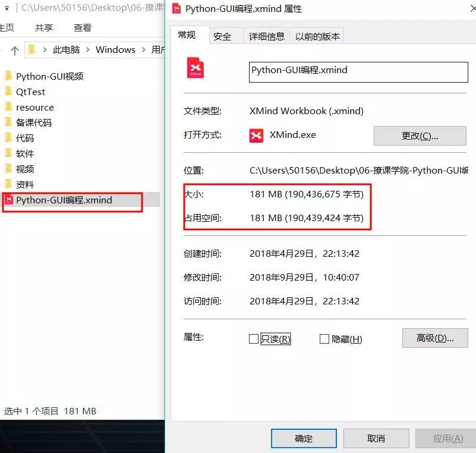Open the 查看 ribbon tab in Explorer
Image resolution: width=476 pixels, height=453 pixels.
(82, 28)
